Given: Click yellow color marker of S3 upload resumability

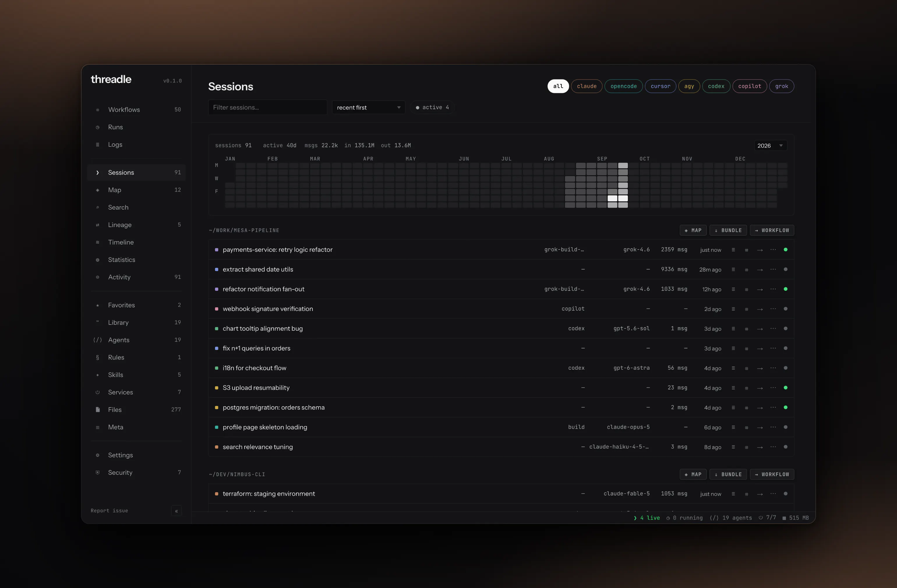Looking at the screenshot, I should coord(216,388).
